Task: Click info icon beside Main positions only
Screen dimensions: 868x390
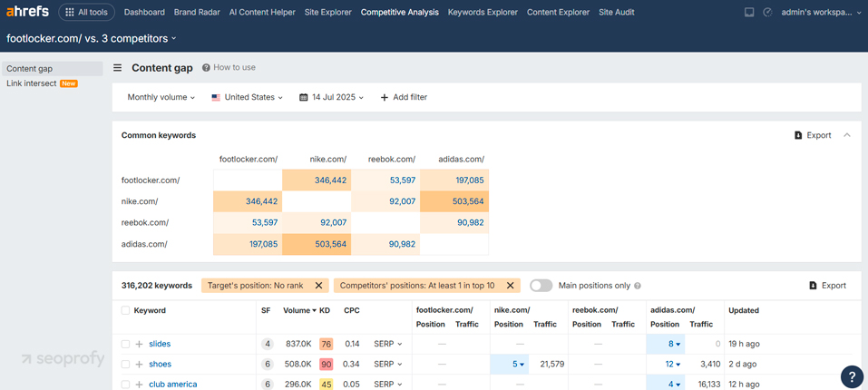Action: [x=637, y=286]
